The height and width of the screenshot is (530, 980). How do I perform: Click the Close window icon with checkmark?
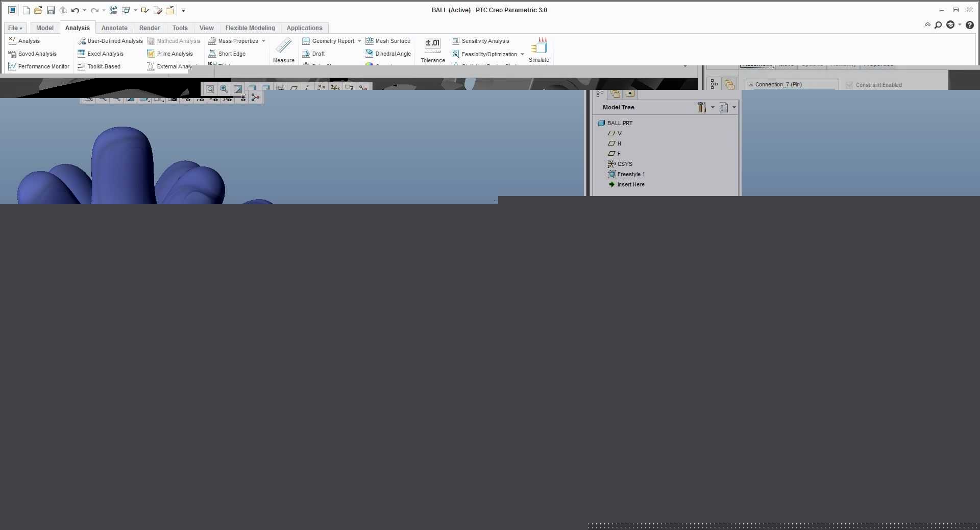[145, 10]
